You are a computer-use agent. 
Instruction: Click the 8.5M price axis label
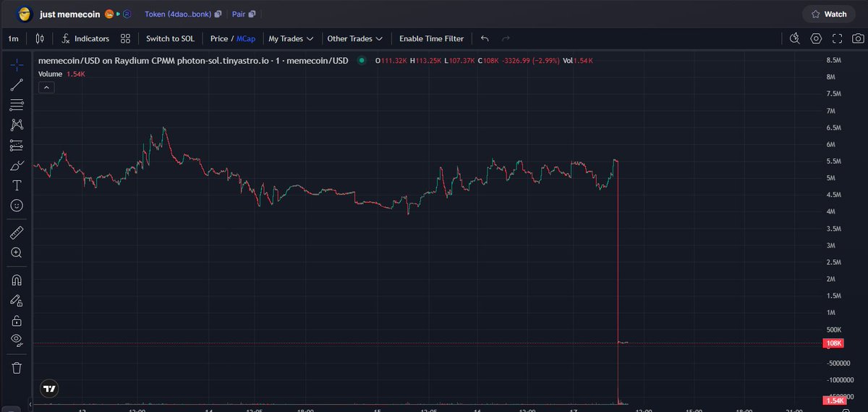tap(835, 60)
